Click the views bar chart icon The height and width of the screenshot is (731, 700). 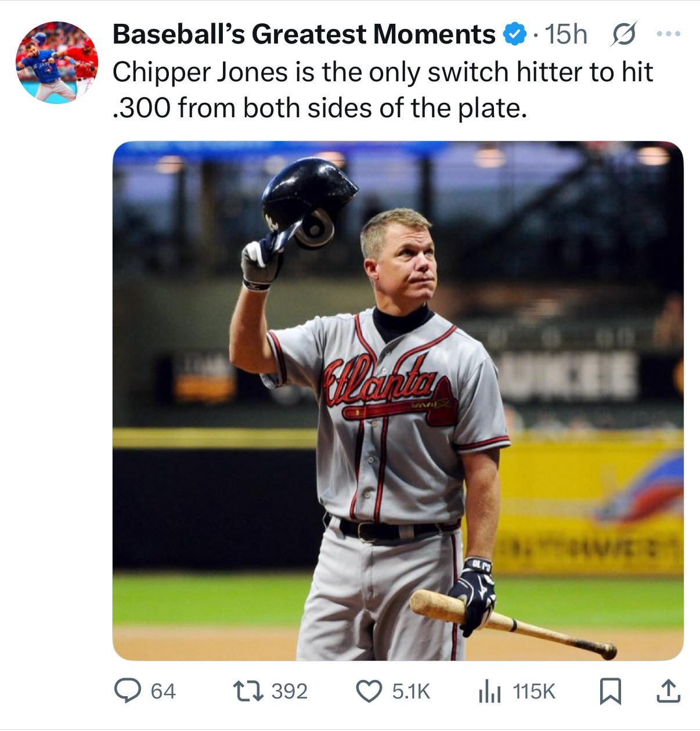coord(489,691)
